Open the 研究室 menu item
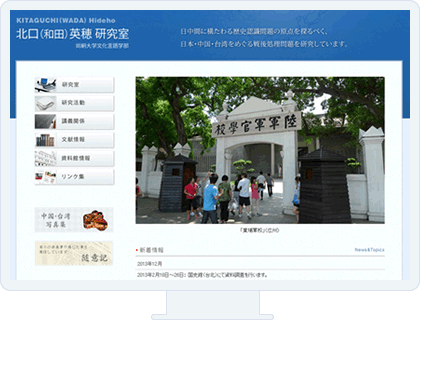The height and width of the screenshot is (367, 440). pos(74,85)
